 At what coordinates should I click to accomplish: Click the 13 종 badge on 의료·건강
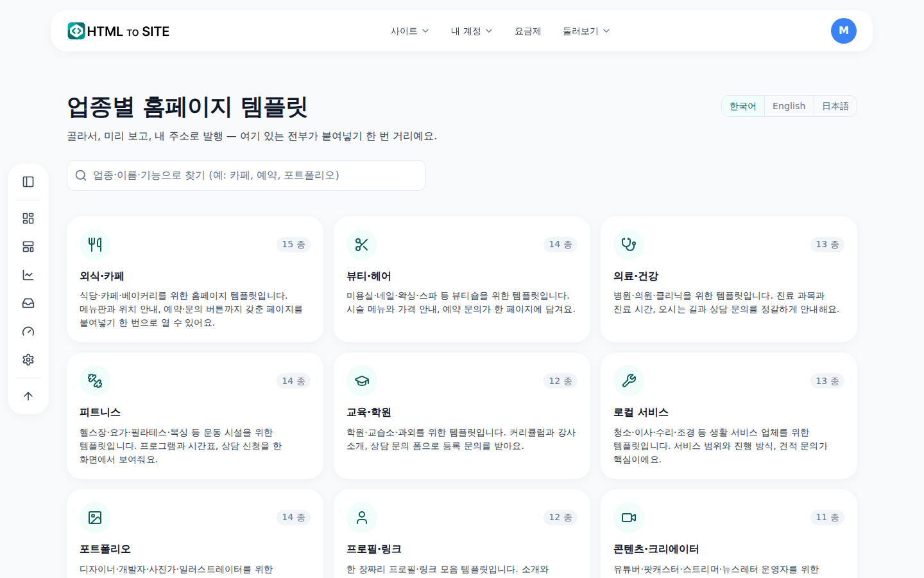[x=828, y=245]
